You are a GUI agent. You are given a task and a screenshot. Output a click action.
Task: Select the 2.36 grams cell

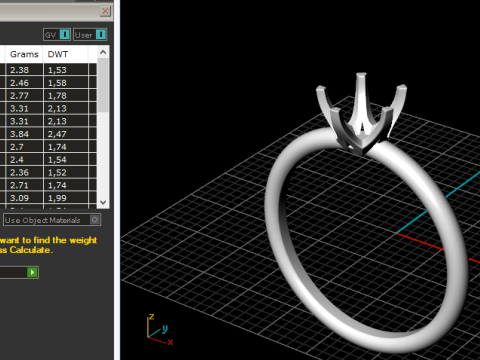[24, 172]
